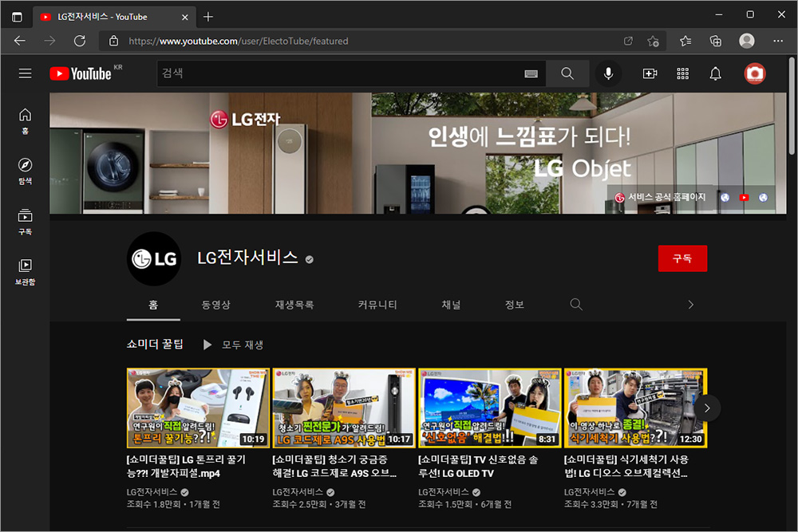Click the 신호없음 해결법 video thumbnail
The image size is (798, 532).
pyautogui.click(x=490, y=408)
